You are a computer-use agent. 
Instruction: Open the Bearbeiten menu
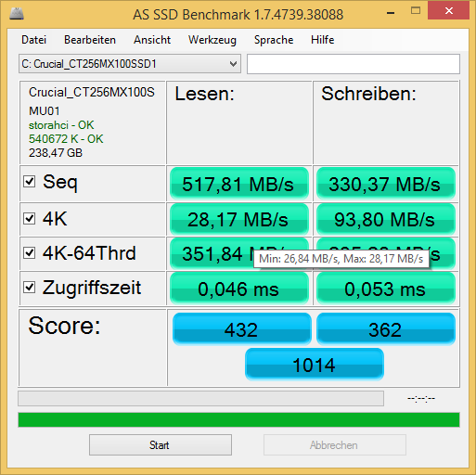(90, 40)
